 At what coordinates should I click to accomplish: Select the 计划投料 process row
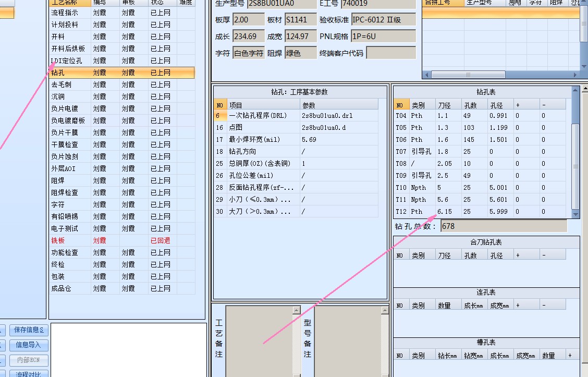[x=122, y=25]
